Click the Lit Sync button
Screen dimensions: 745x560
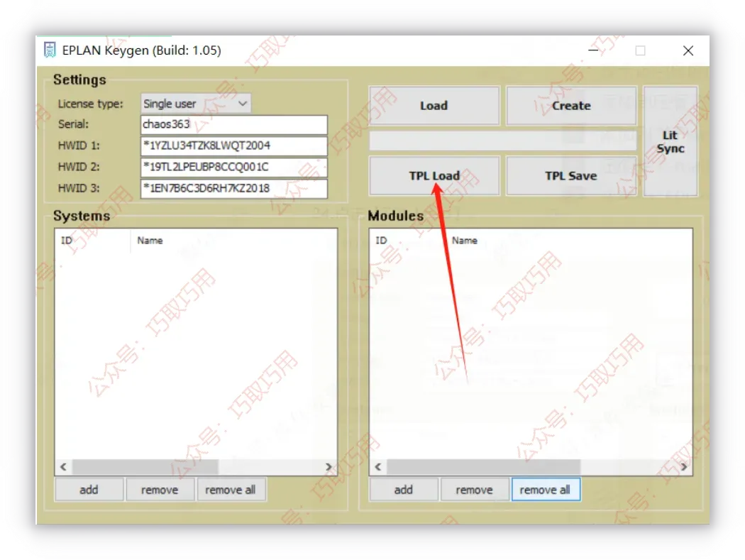click(670, 141)
